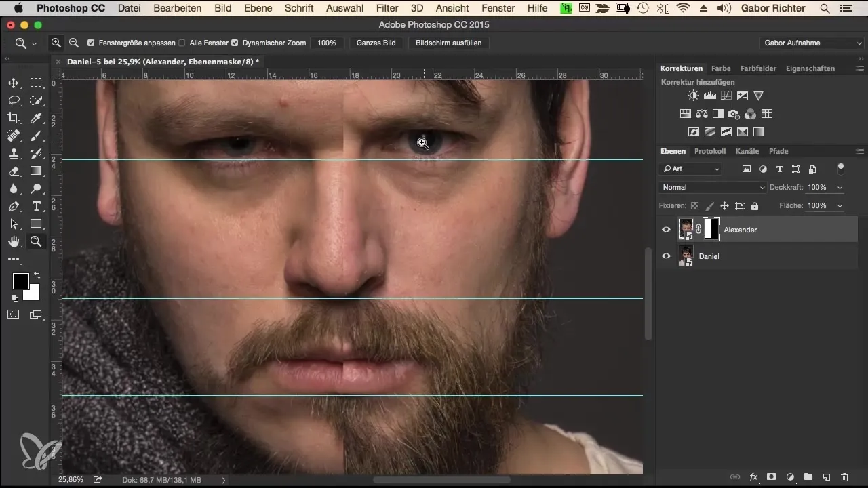
Task: Select the Pen tool
Action: (x=13, y=206)
